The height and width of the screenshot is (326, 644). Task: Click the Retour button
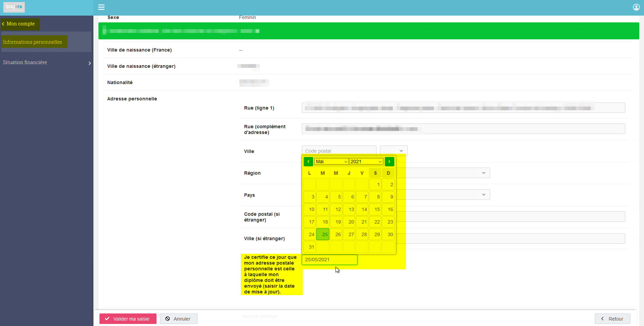(612, 319)
